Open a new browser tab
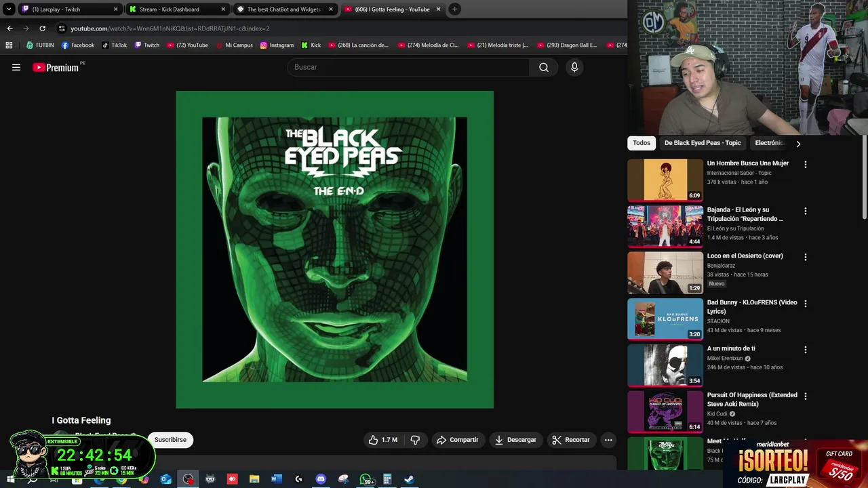The width and height of the screenshot is (868, 488). click(x=455, y=9)
